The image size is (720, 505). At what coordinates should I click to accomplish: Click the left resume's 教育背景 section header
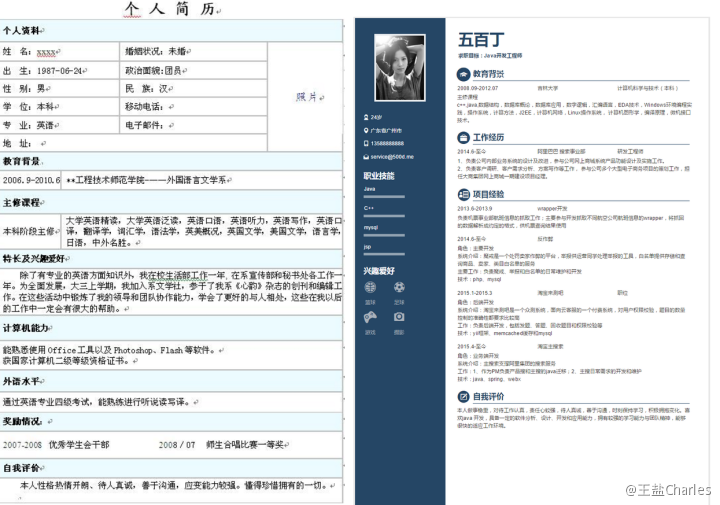click(171, 161)
